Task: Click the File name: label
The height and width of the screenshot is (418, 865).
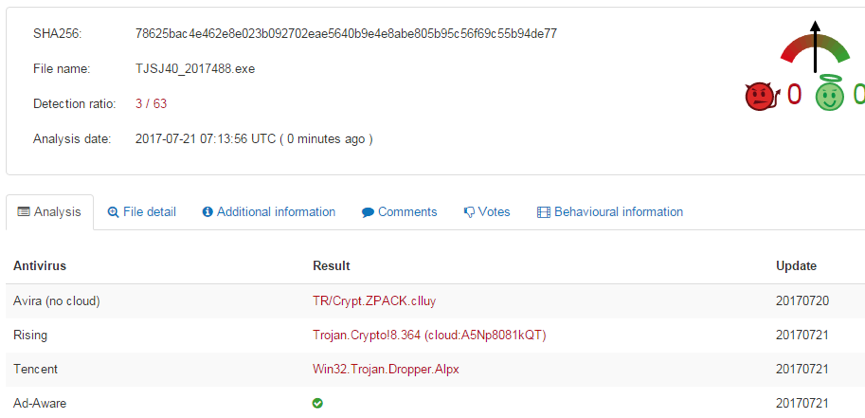Action: pos(62,69)
